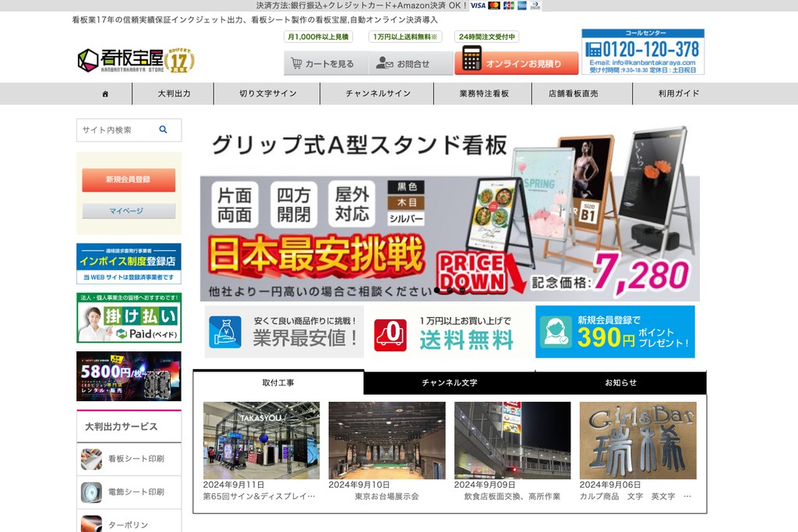
Task: Open the 大判出力 menu
Action: click(174, 93)
